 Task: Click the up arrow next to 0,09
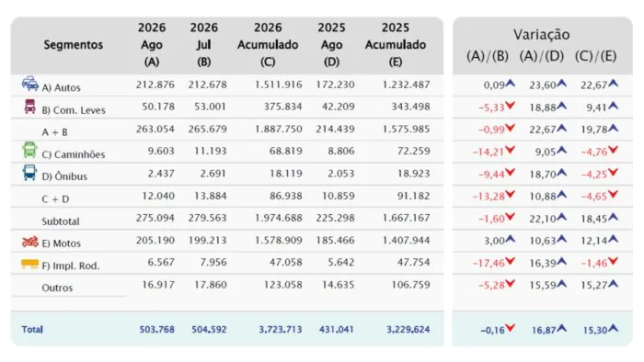pyautogui.click(x=510, y=84)
